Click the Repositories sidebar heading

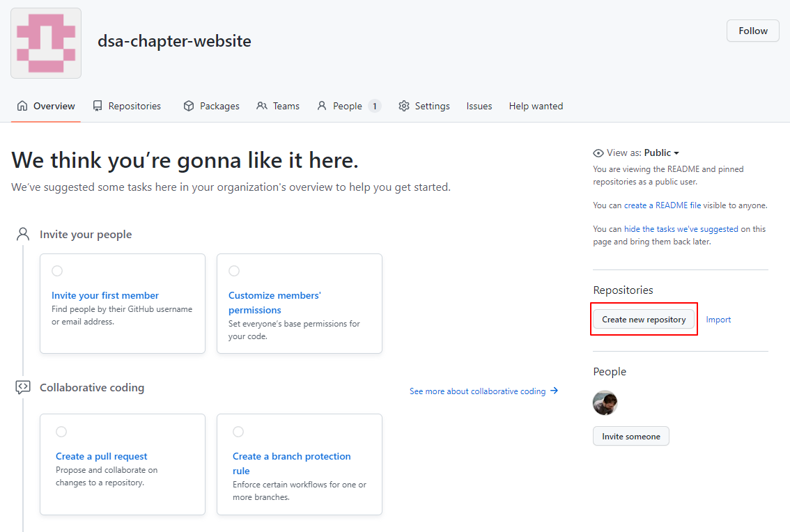tap(623, 290)
